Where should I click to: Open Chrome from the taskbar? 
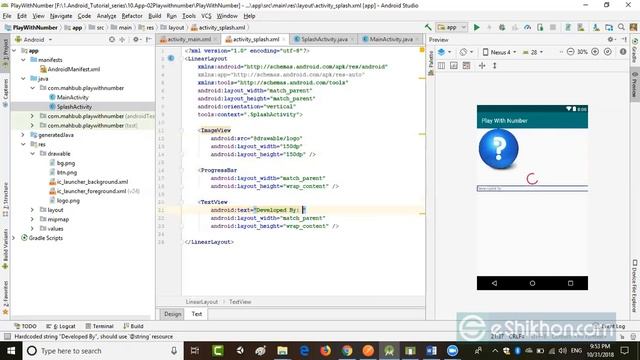point(347,351)
